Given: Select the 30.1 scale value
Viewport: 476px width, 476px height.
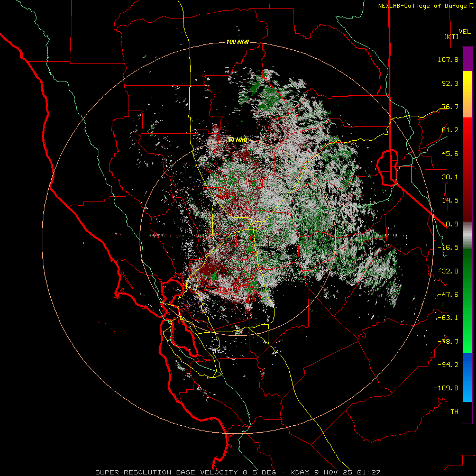Looking at the screenshot, I should tap(450, 177).
